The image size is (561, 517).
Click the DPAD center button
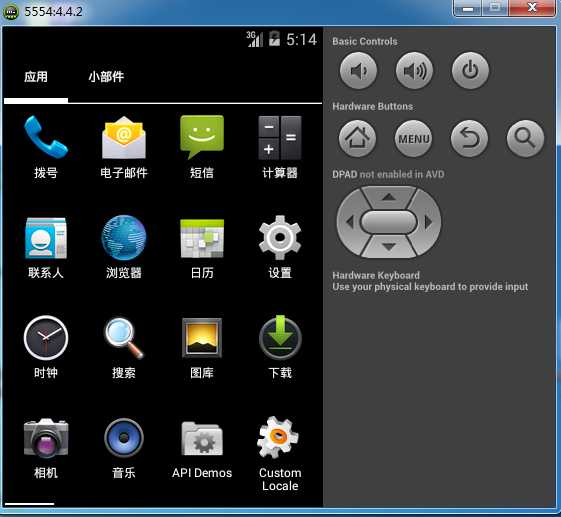tap(389, 222)
